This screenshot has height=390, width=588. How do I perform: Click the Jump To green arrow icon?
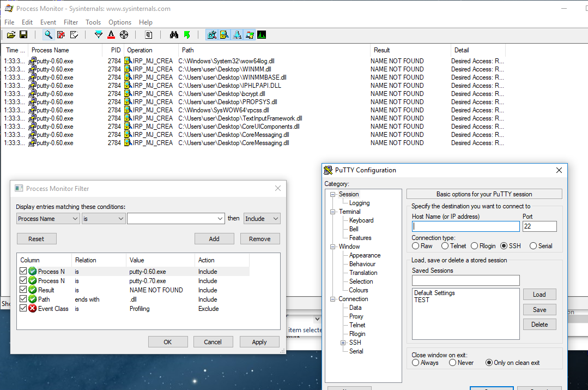pos(187,34)
